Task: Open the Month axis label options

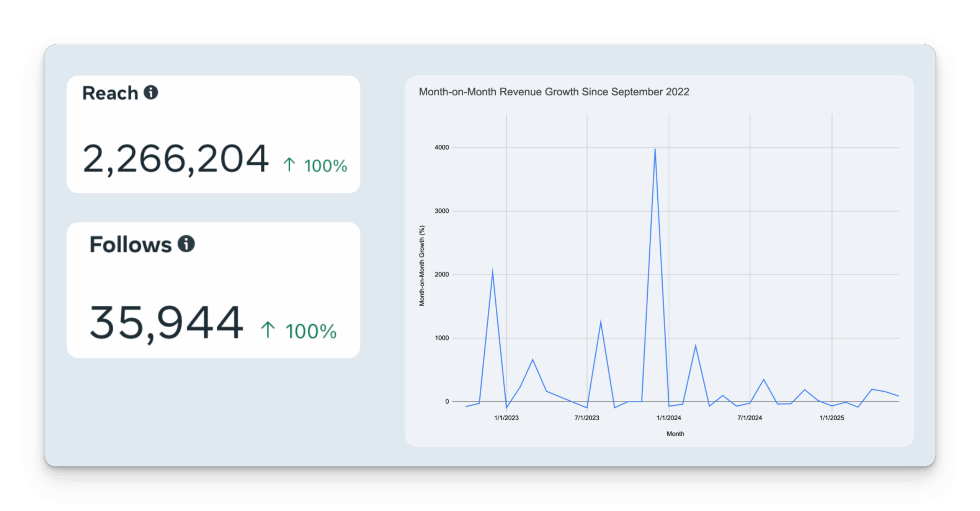Action: click(675, 433)
